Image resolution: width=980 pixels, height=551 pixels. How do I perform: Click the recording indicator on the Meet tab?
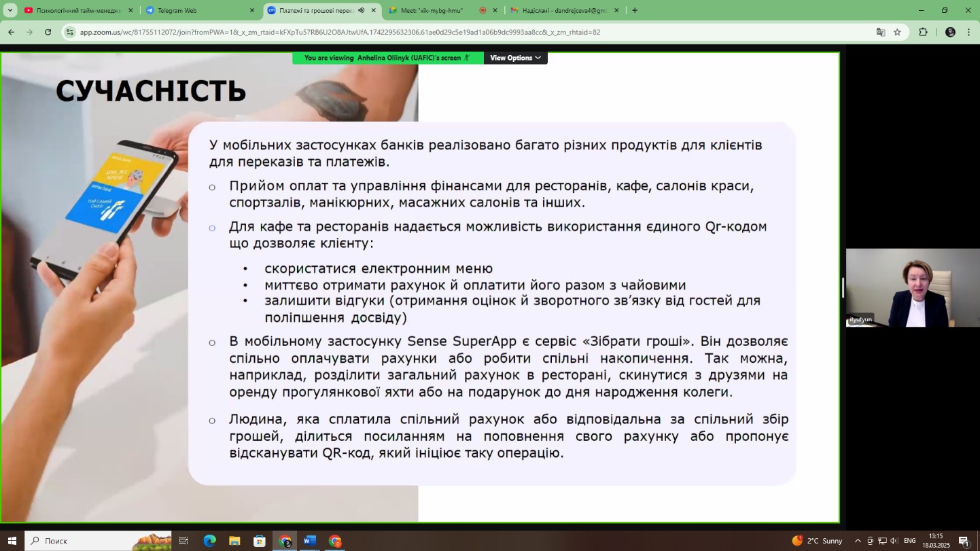(483, 10)
